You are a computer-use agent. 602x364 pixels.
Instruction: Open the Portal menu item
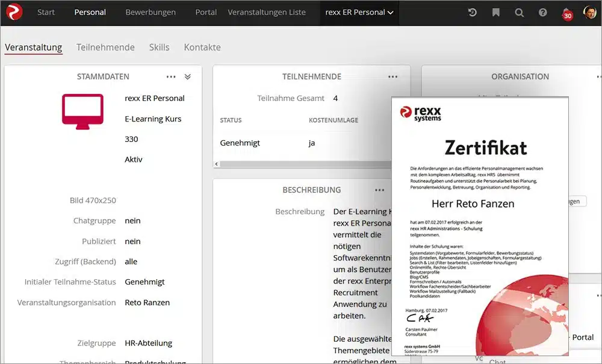pyautogui.click(x=206, y=12)
